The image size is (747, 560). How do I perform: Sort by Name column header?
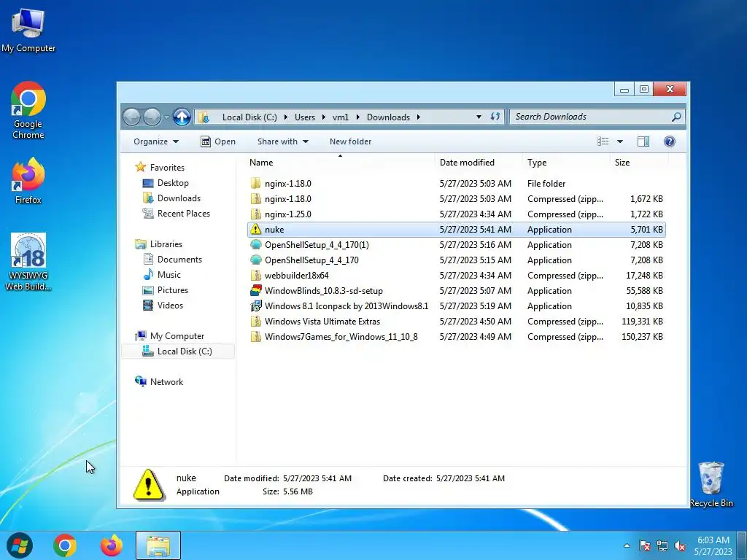click(x=340, y=163)
